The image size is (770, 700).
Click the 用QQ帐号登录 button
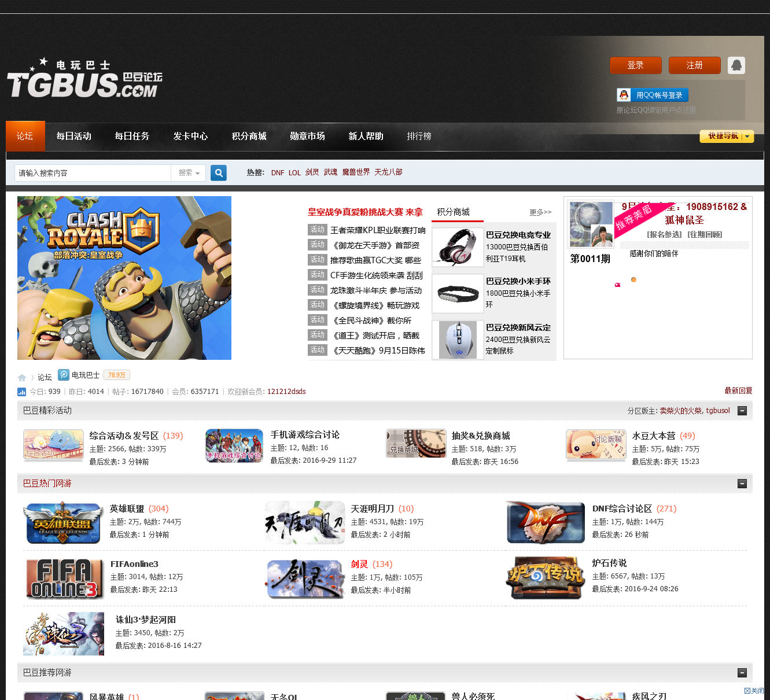click(x=653, y=95)
